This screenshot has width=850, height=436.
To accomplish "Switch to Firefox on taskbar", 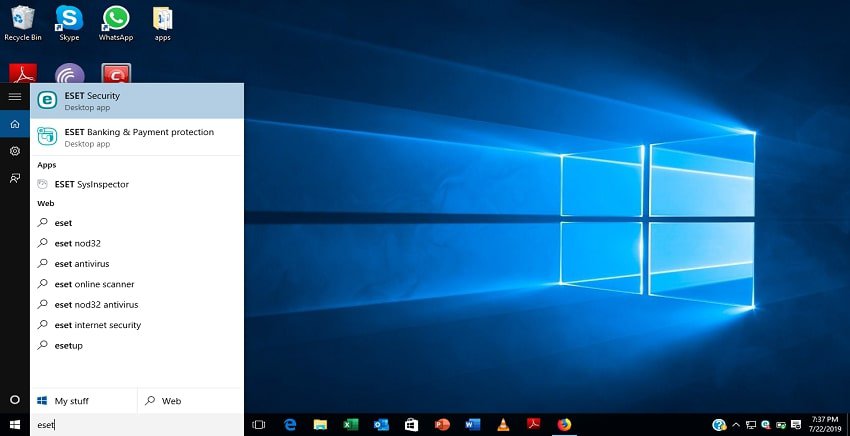I will pos(564,425).
